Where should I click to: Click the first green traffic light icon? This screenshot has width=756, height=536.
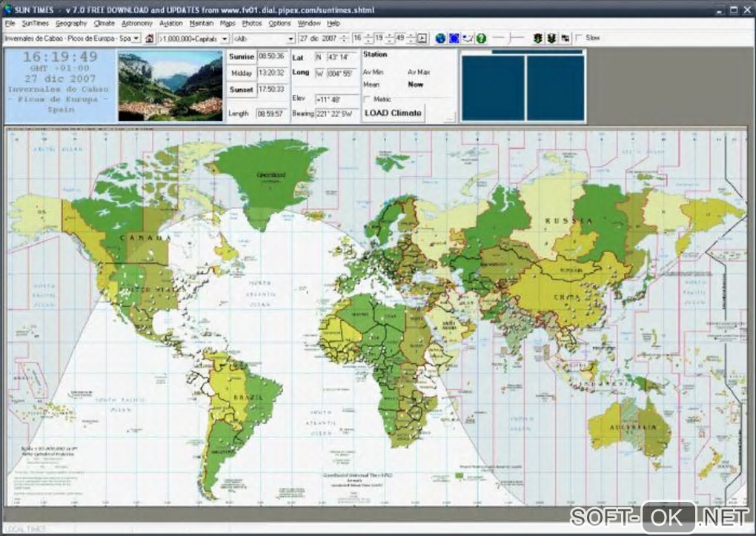(537, 38)
